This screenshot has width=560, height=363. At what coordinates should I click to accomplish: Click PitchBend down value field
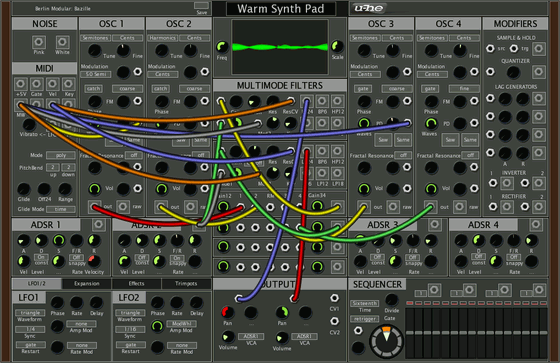[x=68, y=167]
